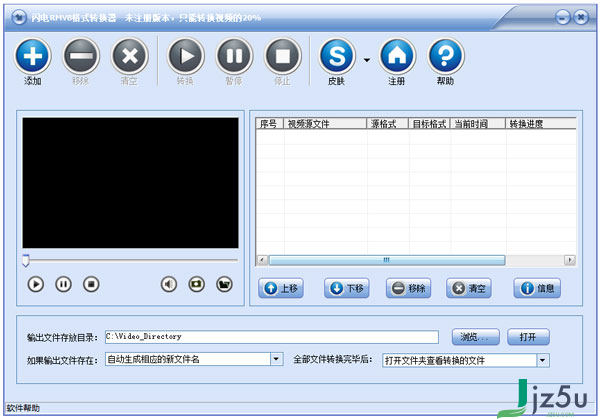The height and width of the screenshot is (419, 600).
Task: Open output folder with 打开 button
Action: click(528, 337)
